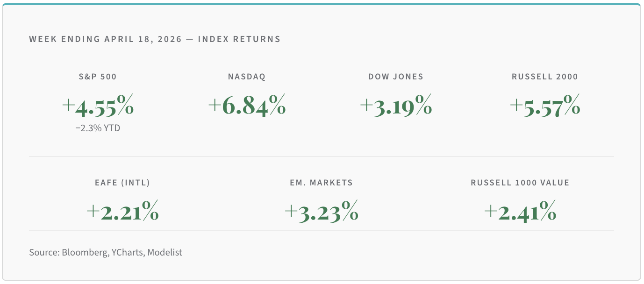Viewport: 644px width, 284px height.
Task: Click the Dow Jones +3.19% return value
Action: 396,106
